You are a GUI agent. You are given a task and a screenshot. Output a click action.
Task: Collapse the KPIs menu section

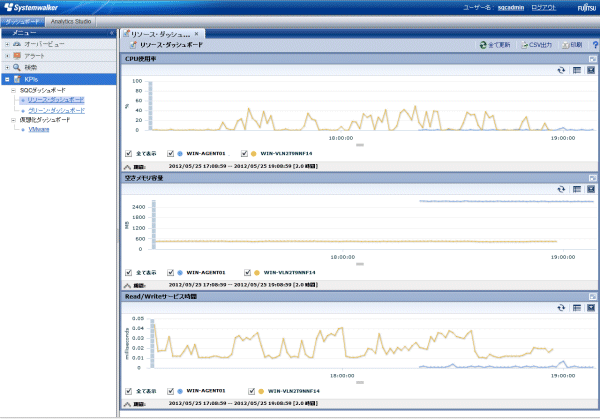pyautogui.click(x=7, y=79)
